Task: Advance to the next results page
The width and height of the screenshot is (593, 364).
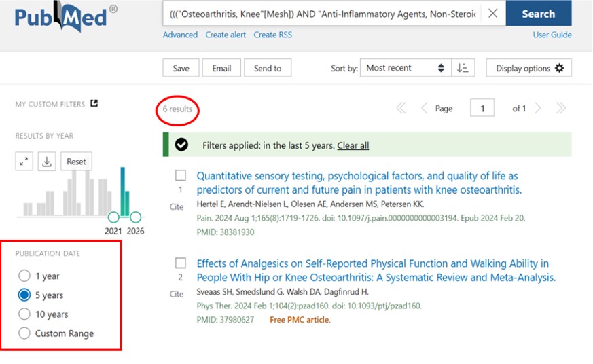Action: 538,109
